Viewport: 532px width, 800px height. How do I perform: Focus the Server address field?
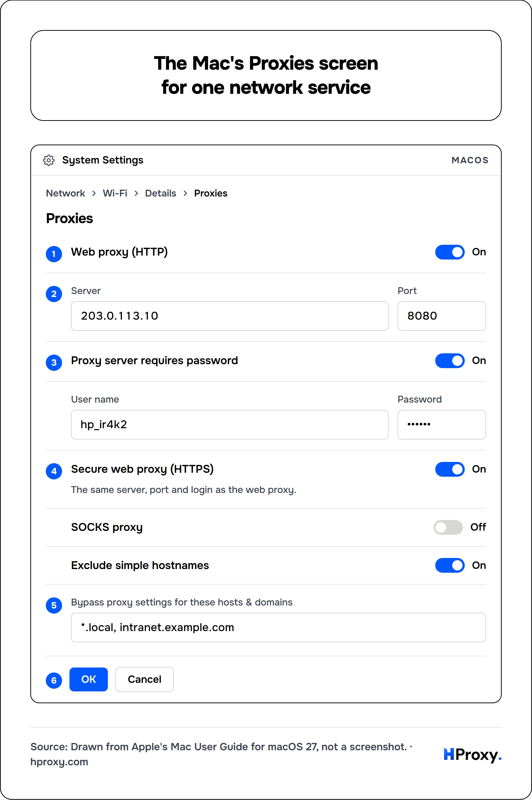[x=230, y=316]
